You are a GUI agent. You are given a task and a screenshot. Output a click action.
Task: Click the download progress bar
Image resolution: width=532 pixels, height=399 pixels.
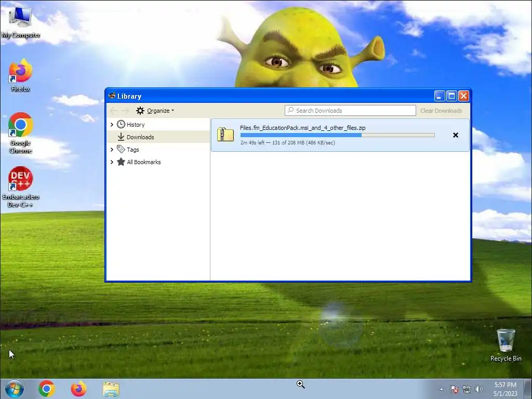click(337, 135)
